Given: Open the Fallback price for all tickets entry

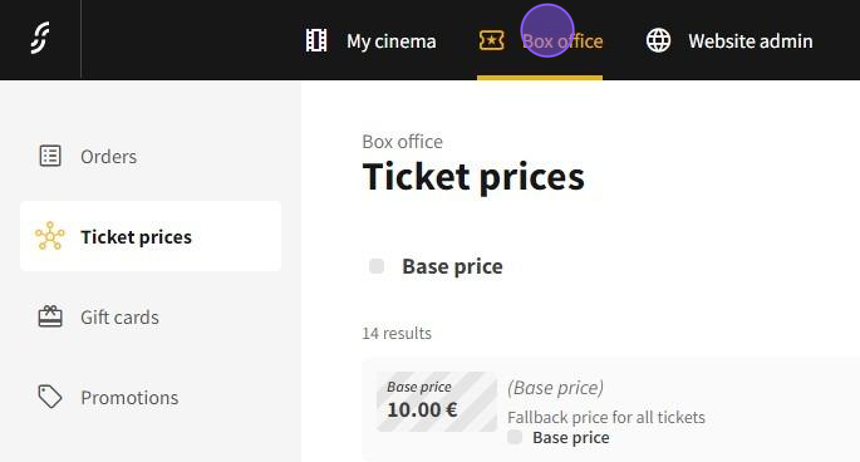Looking at the screenshot, I should pyautogui.click(x=606, y=417).
